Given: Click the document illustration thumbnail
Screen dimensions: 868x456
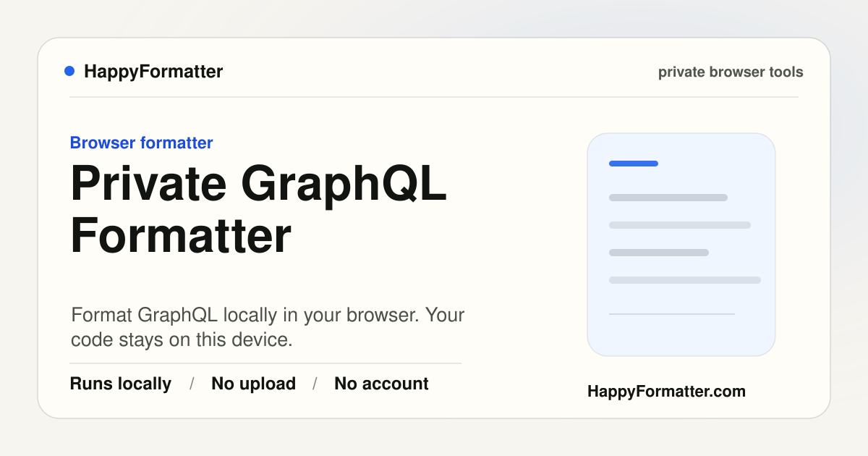Looking at the screenshot, I should click(x=681, y=245).
